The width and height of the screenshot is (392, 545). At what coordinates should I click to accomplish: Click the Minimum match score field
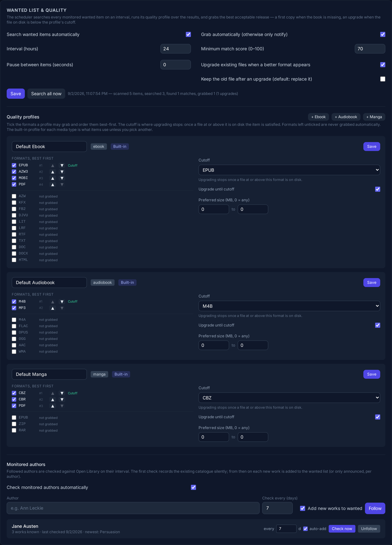coord(370,49)
